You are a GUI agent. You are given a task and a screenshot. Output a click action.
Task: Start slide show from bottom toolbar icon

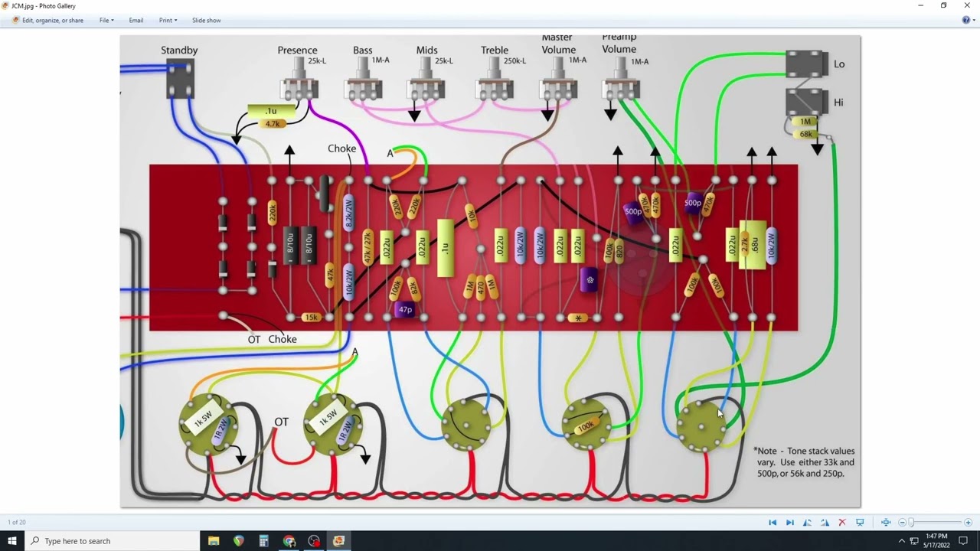click(x=860, y=523)
